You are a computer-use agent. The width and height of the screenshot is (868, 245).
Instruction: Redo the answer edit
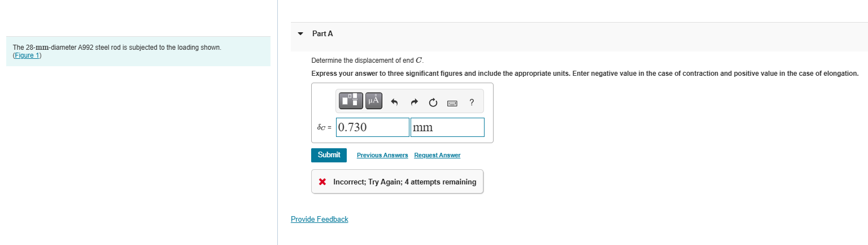414,102
